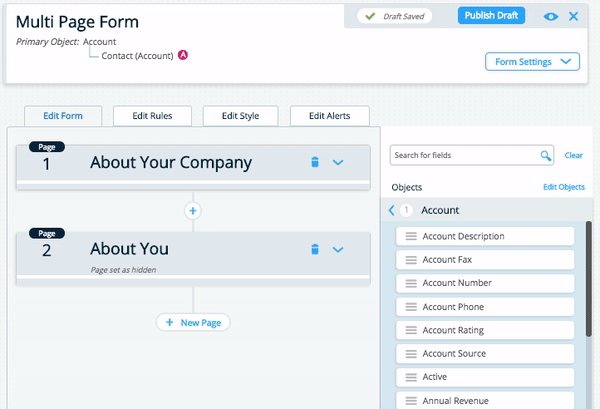Collapse Account object with back chevron
600x409 pixels.
[x=392, y=210]
